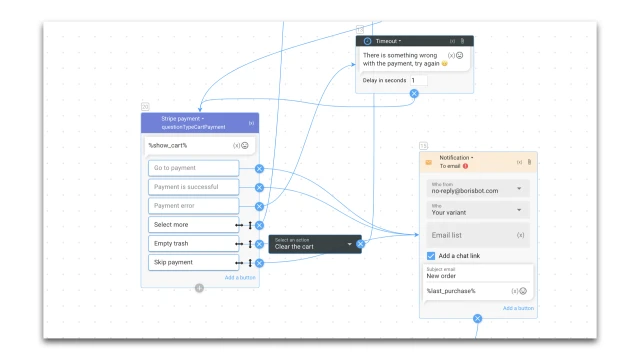Click the emoji icon in Timeout message
Screen dimensions: 640x360
pyautogui.click(x=460, y=55)
